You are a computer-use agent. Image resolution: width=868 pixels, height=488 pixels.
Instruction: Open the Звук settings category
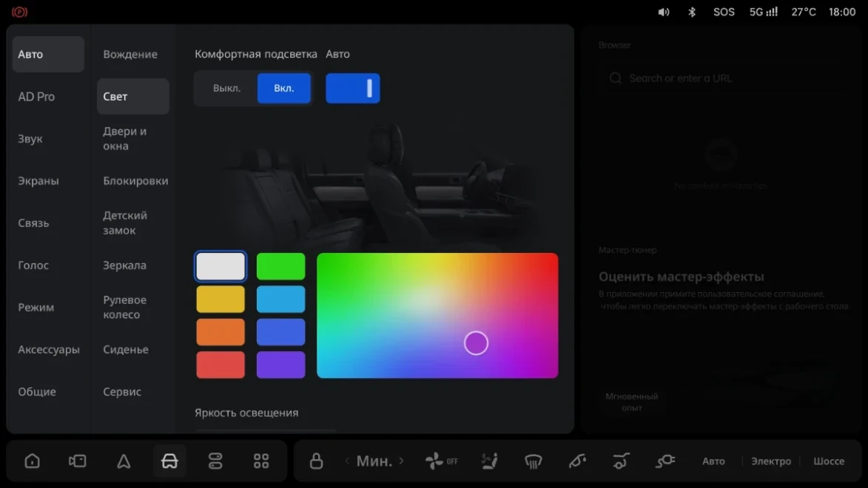[x=30, y=139]
